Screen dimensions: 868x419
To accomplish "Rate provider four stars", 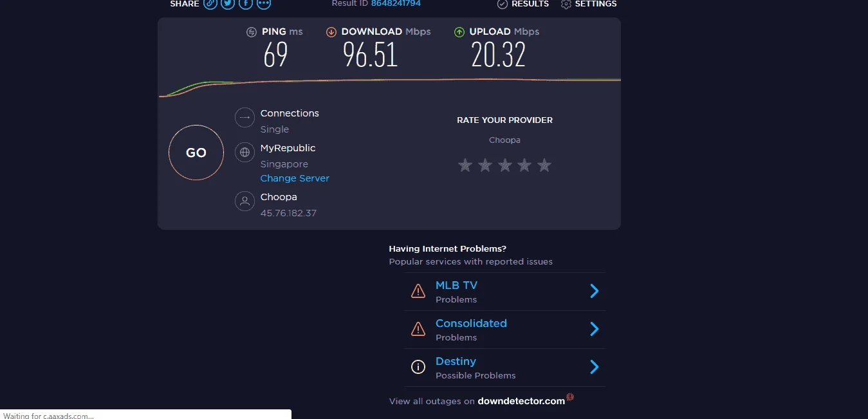I will pos(524,165).
